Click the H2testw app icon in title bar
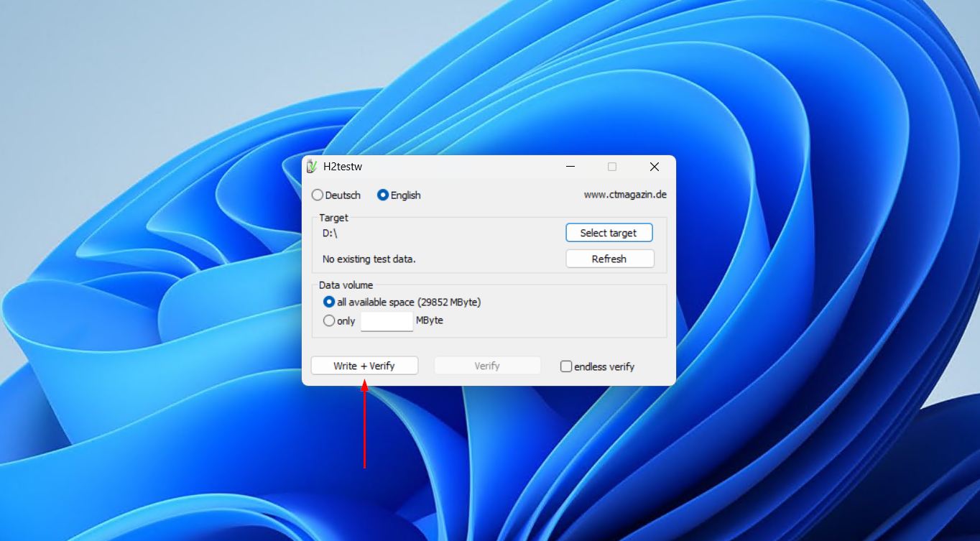The width and height of the screenshot is (980, 541). tap(312, 167)
